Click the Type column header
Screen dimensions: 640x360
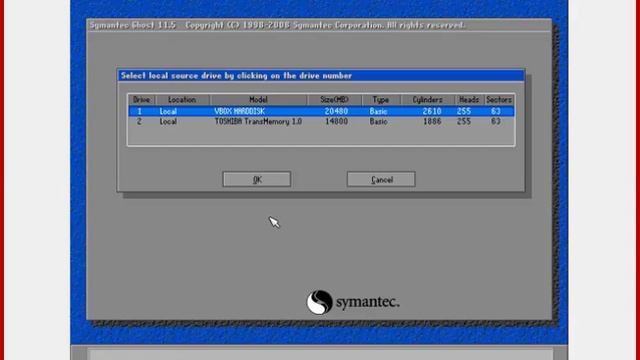point(381,100)
